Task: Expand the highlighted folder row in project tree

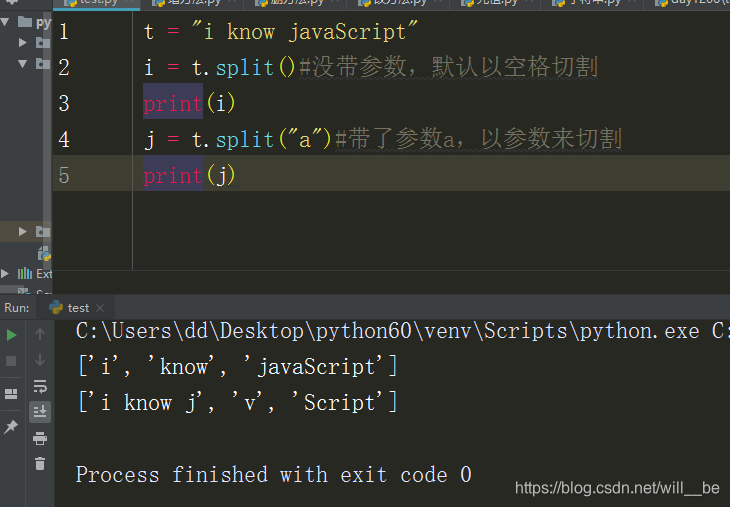Action: pos(22,231)
